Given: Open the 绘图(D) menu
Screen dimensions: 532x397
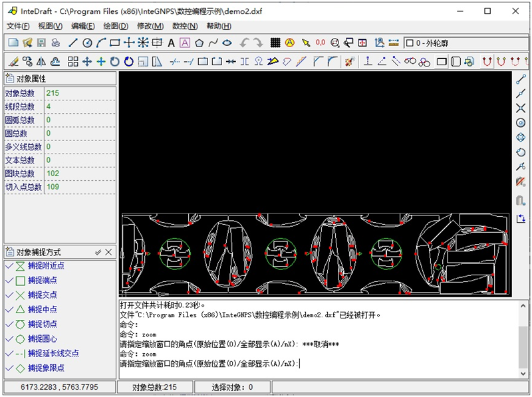Looking at the screenshot, I should point(116,26).
